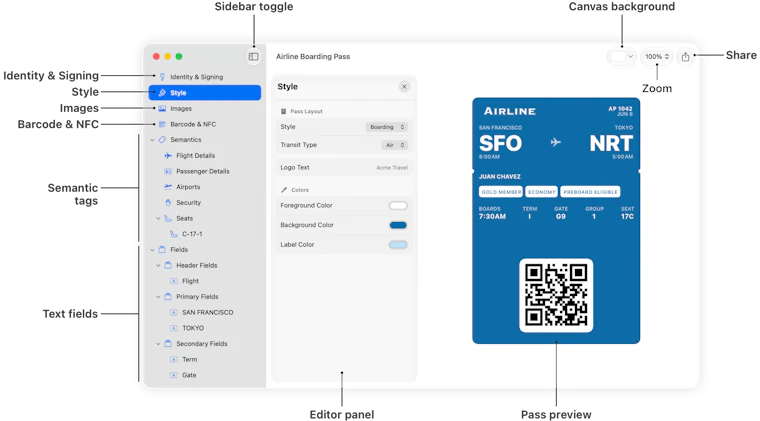760x421 pixels.
Task: Open the Label Color light blue swatch
Action: pos(398,245)
